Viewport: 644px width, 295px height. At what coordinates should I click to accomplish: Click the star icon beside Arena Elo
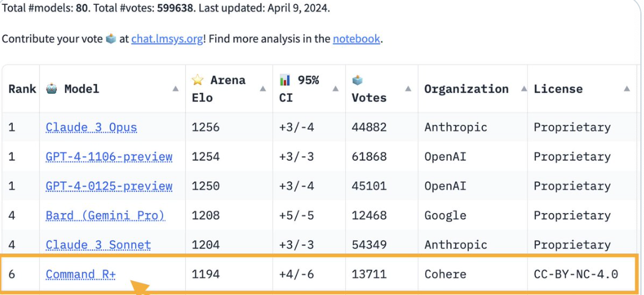click(197, 80)
